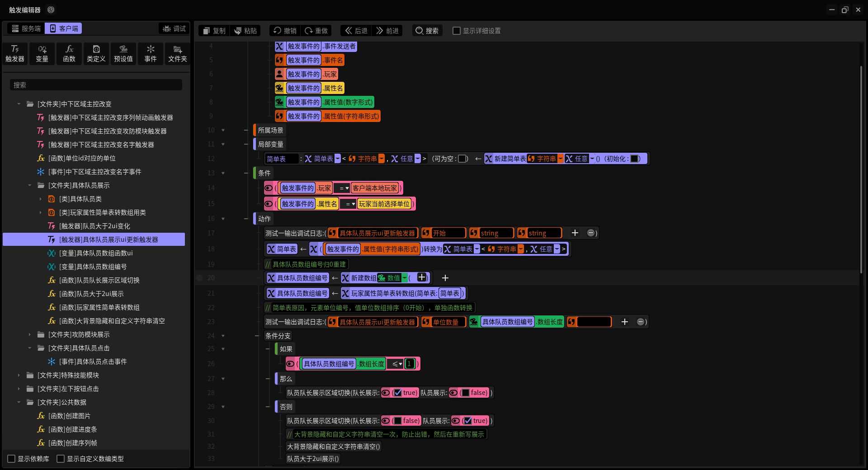
Task: Collapse the 具体队员展示 folder
Action: click(29, 185)
